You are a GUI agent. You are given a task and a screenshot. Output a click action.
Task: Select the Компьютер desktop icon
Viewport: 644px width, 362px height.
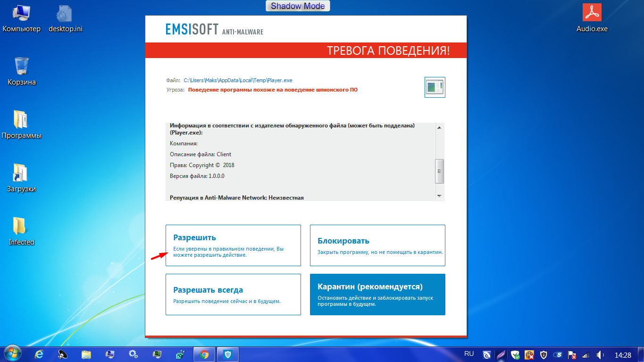pyautogui.click(x=22, y=19)
